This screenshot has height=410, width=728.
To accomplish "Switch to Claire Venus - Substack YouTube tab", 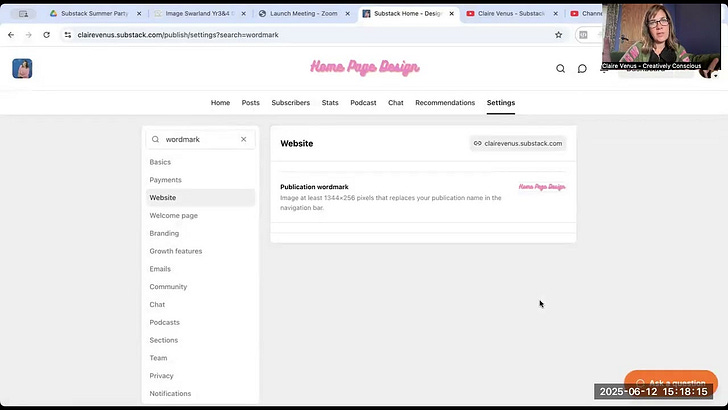I will pos(511,14).
